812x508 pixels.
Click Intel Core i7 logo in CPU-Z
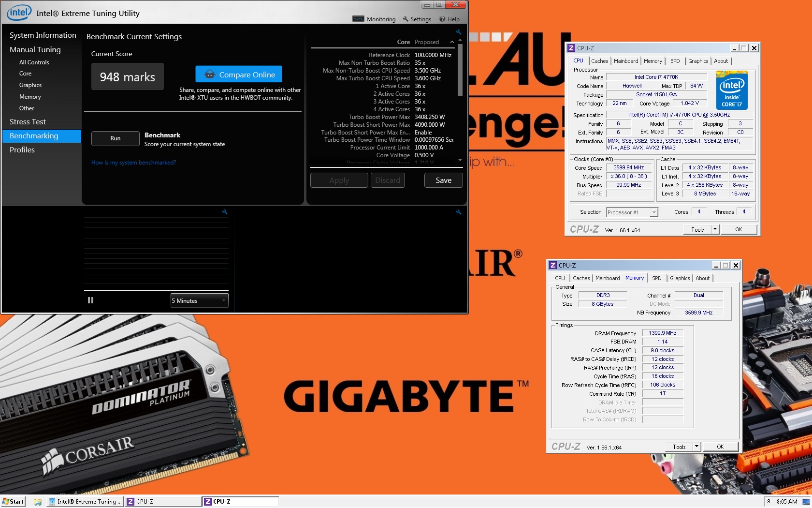732,90
